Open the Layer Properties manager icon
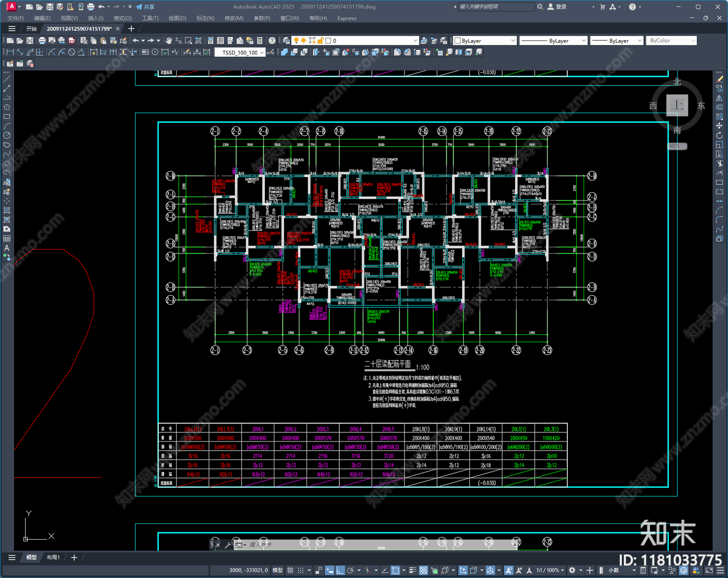 (286, 41)
